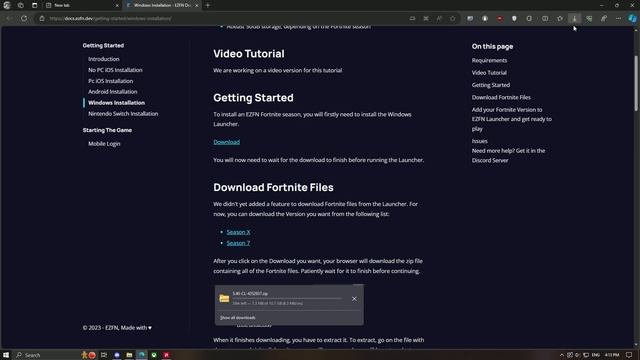Viewport: 640px width, 360px height.
Task: Open Pc iOS Installation page
Action: click(x=110, y=81)
